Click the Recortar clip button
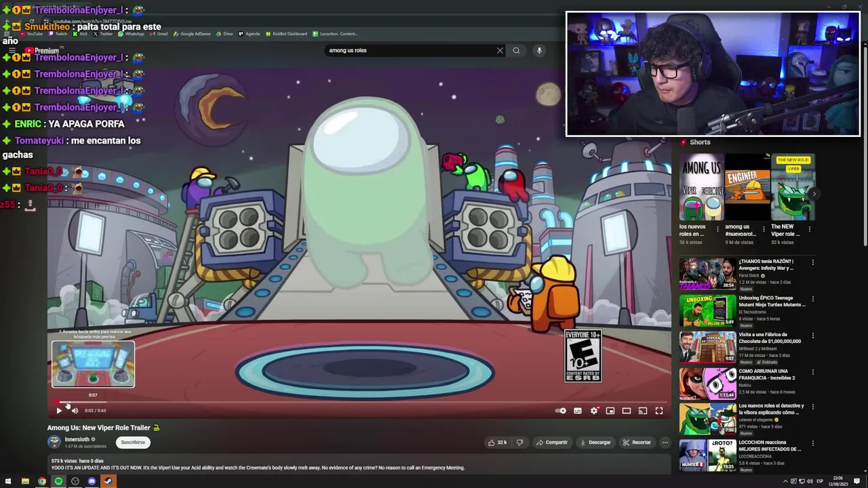 click(x=637, y=443)
